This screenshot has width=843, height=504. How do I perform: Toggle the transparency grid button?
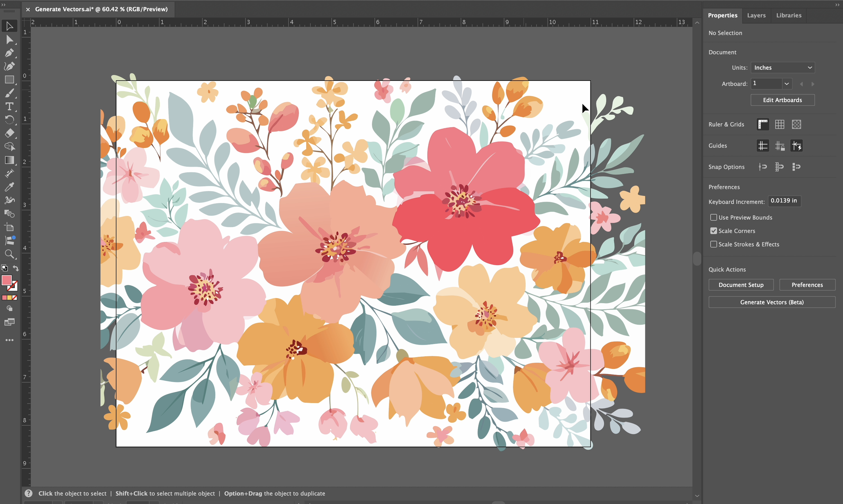coord(796,124)
